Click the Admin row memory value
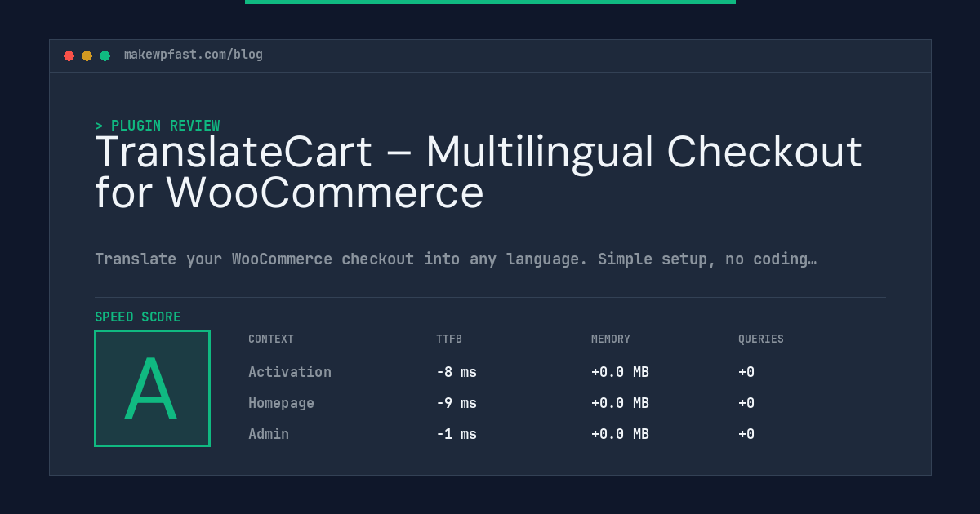Image resolution: width=980 pixels, height=514 pixels. tap(620, 434)
